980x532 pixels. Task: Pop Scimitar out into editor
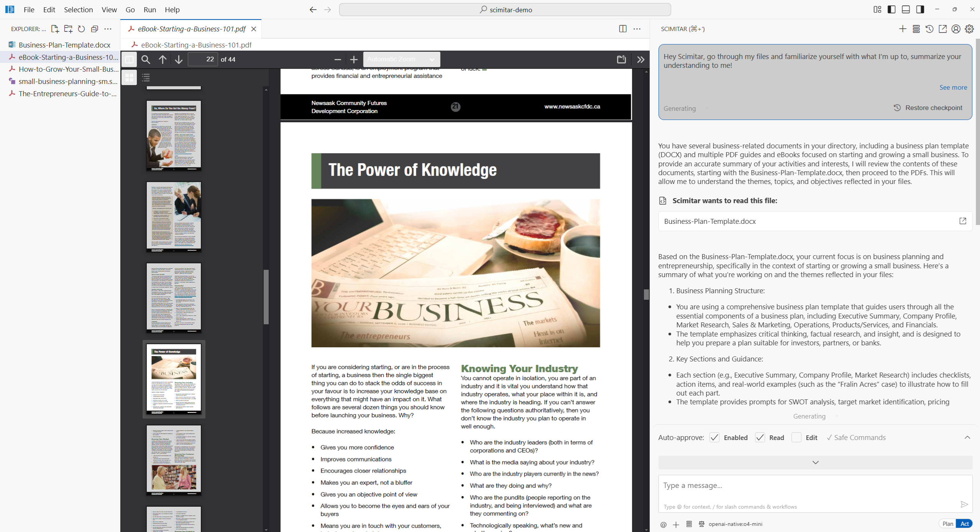pyautogui.click(x=942, y=29)
